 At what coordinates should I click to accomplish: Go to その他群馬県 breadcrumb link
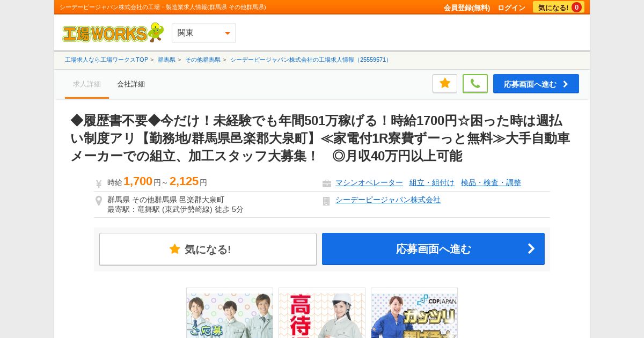point(203,60)
